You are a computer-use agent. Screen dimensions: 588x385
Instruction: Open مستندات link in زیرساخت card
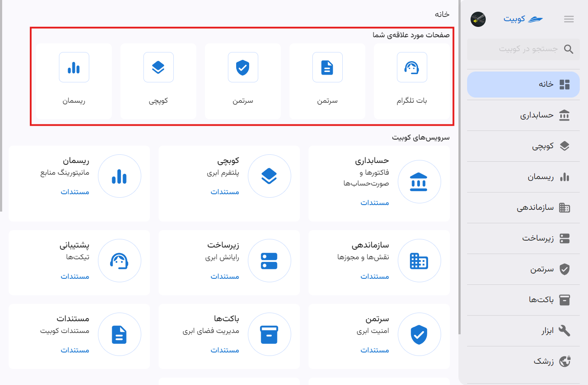point(225,276)
